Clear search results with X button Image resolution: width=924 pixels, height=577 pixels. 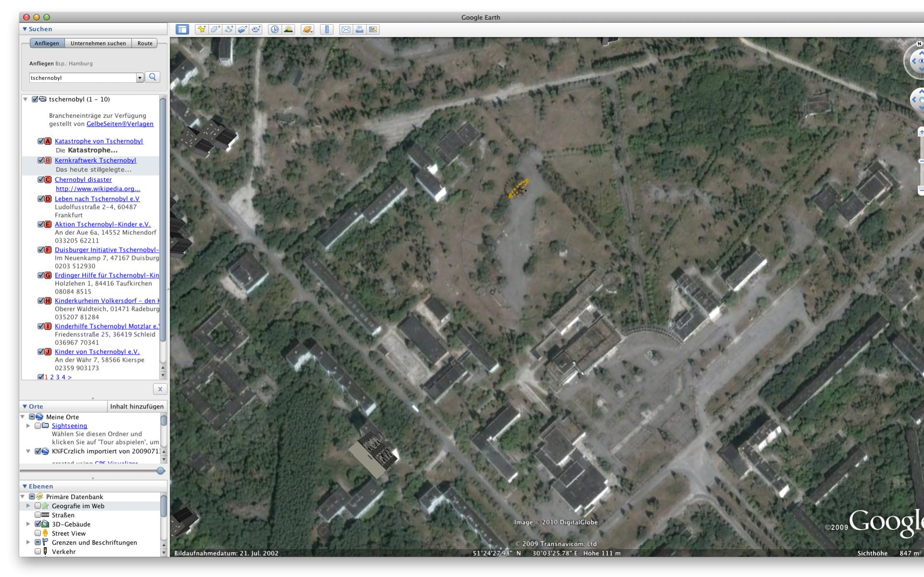point(160,389)
